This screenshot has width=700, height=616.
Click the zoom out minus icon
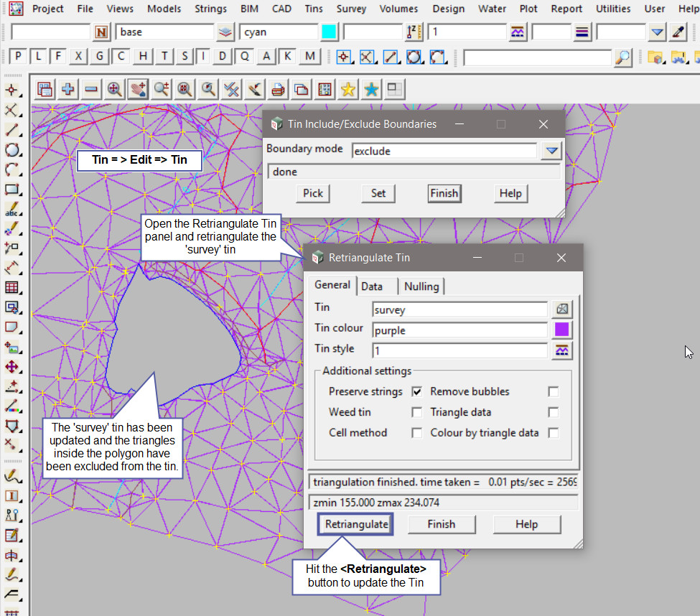pos(91,89)
